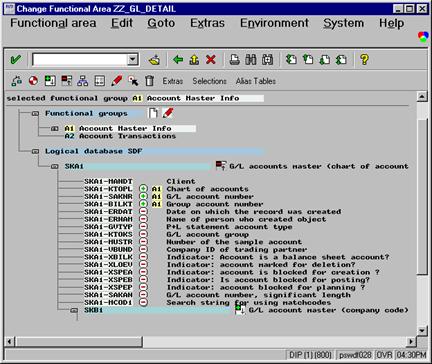Edit functional groups with red pencil icon

click(x=168, y=113)
